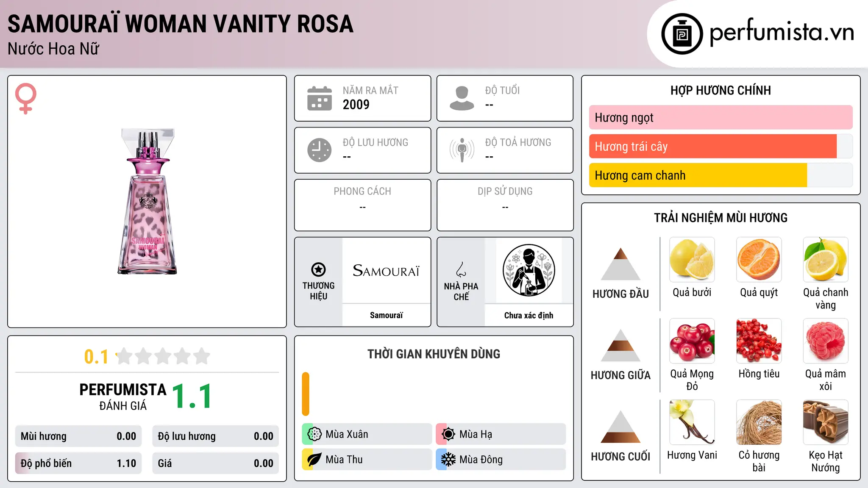Select the Mùa Hạ season button

[501, 434]
